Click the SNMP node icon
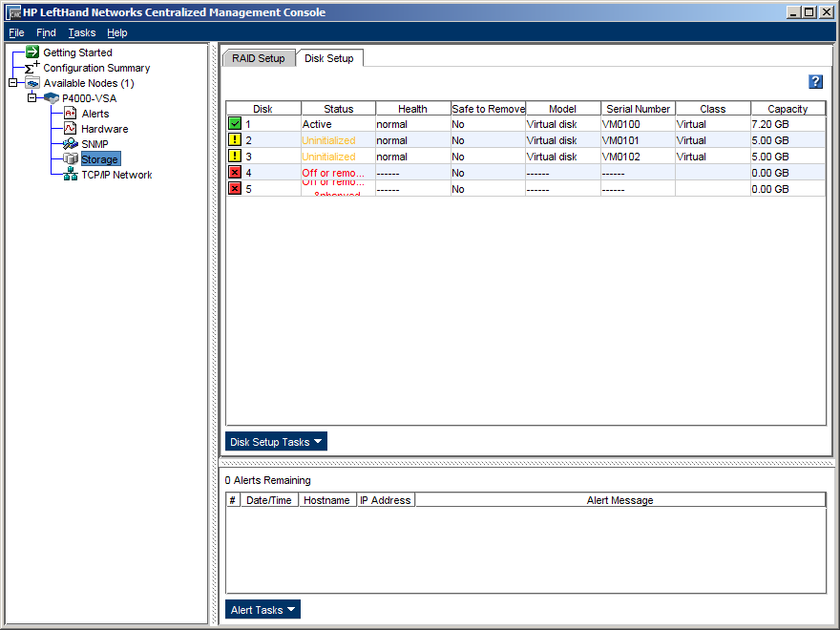The width and height of the screenshot is (840, 630). (71, 144)
